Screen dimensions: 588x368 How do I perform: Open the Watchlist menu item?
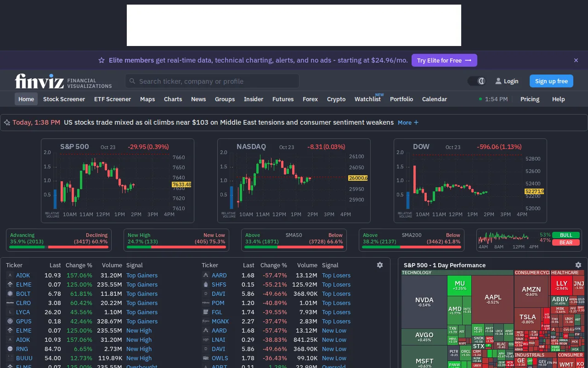[367, 99]
